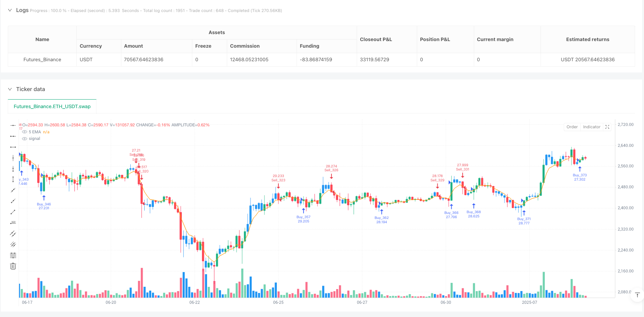Image resolution: width=644 pixels, height=317 pixels.
Task: Select the price channel line tool
Action: pyautogui.click(x=13, y=234)
